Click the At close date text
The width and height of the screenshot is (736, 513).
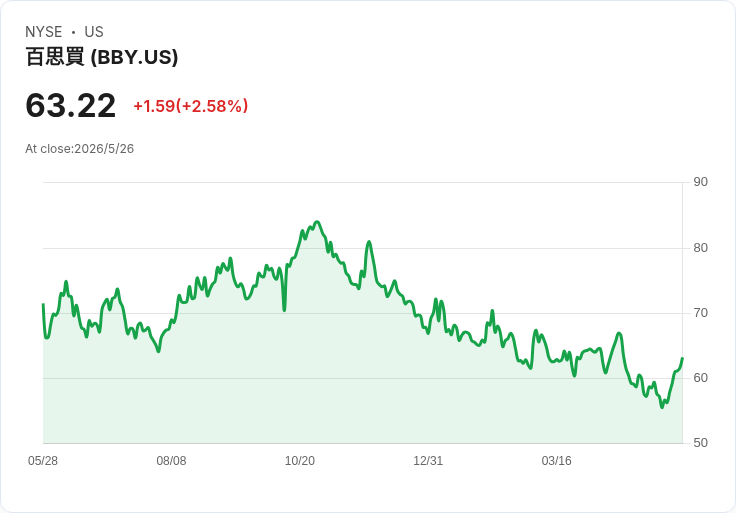point(80,149)
